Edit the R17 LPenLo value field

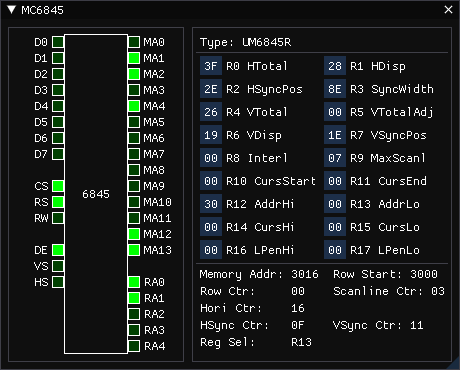(x=335, y=250)
